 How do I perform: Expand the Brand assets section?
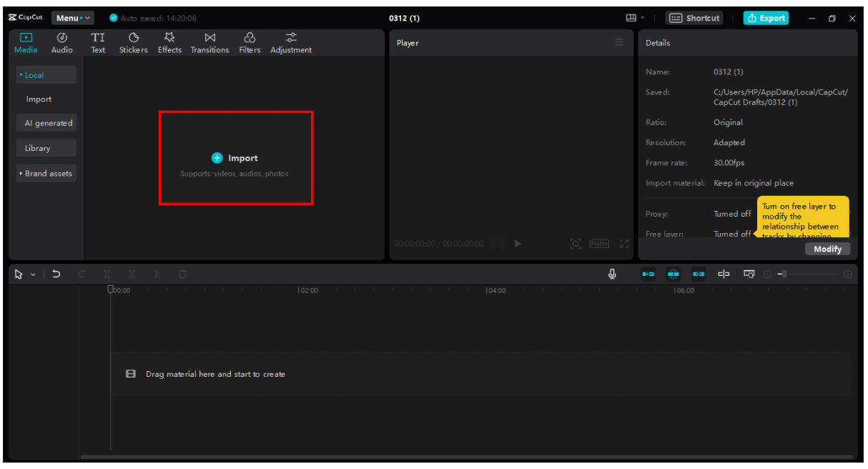pyautogui.click(x=46, y=173)
